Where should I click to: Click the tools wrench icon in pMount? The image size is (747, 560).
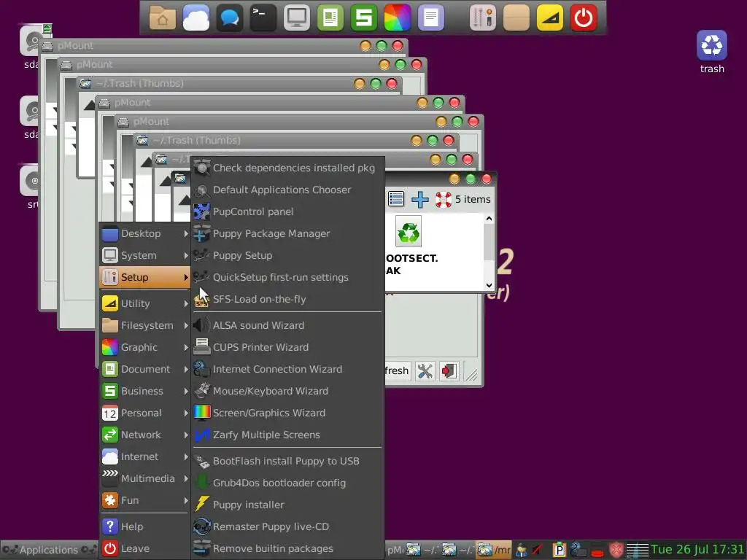tap(425, 371)
